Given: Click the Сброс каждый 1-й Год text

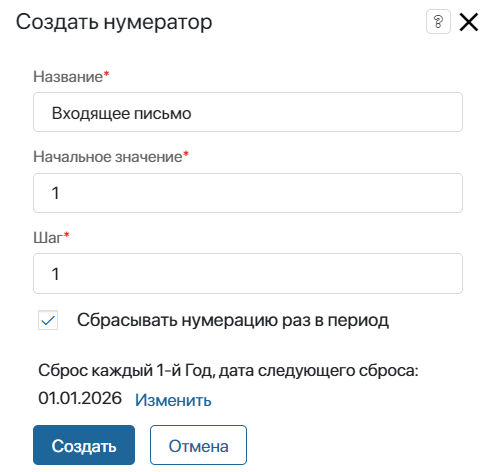Looking at the screenshot, I should pos(126,371).
